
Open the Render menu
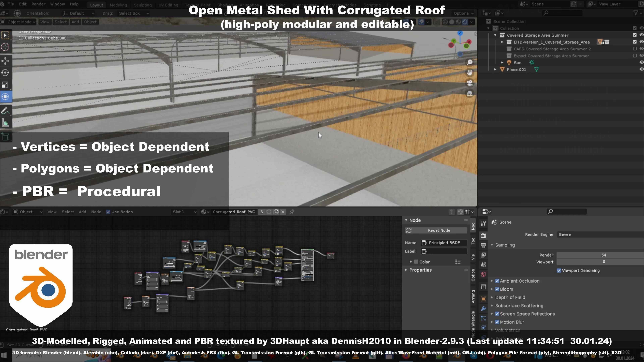click(38, 4)
